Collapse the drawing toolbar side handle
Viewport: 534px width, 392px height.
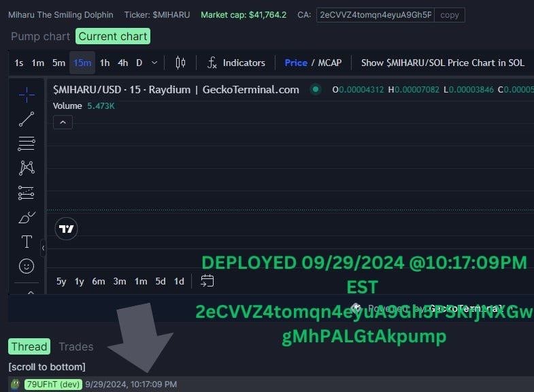click(x=43, y=248)
